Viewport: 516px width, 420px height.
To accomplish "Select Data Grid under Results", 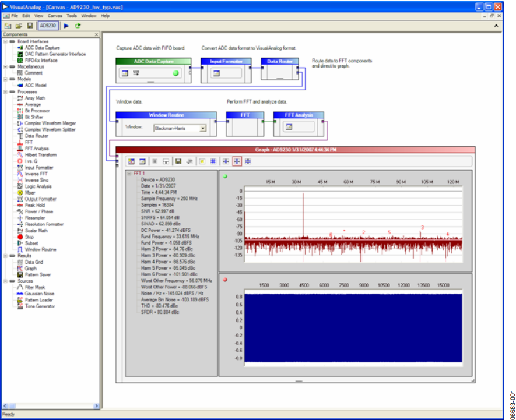I will [34, 262].
